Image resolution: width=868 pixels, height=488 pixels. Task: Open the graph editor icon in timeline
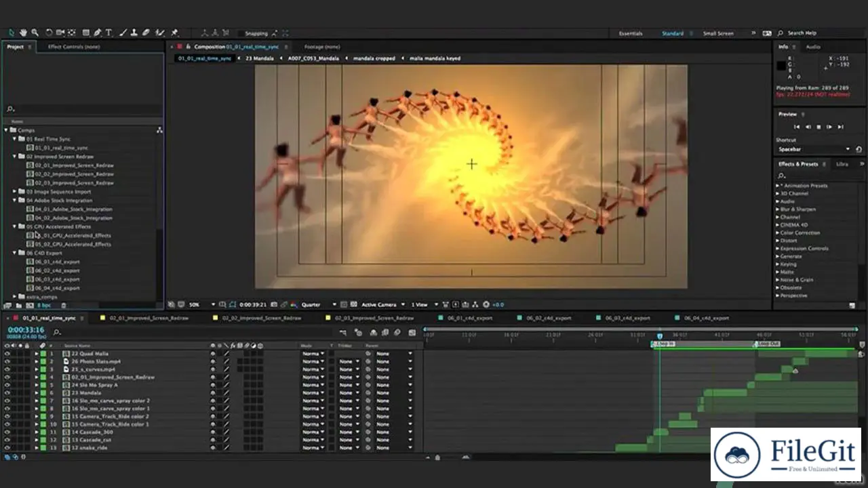[x=412, y=332]
